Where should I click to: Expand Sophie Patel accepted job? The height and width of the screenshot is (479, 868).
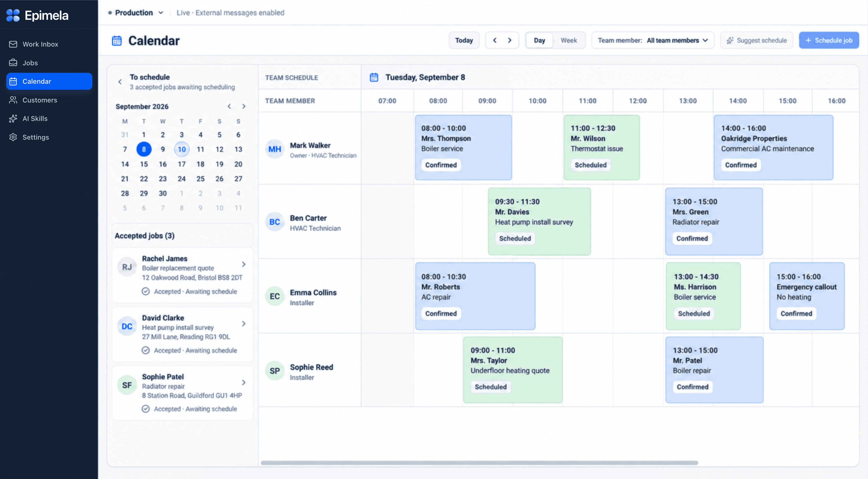coord(244,383)
